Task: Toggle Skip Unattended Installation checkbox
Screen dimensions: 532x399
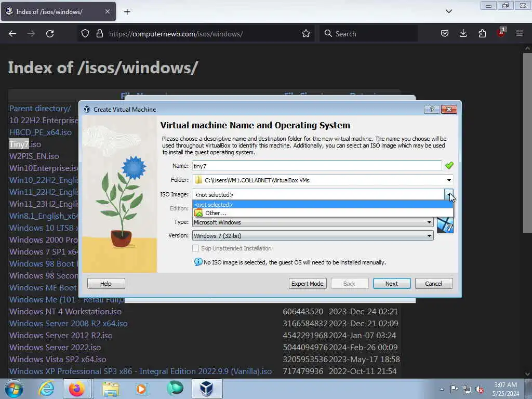Action: [196, 248]
